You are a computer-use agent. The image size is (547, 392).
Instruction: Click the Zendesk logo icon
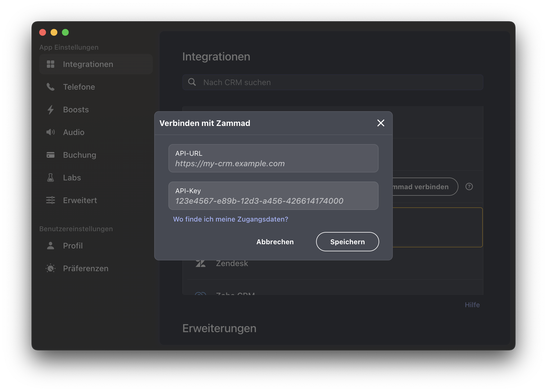[201, 263]
